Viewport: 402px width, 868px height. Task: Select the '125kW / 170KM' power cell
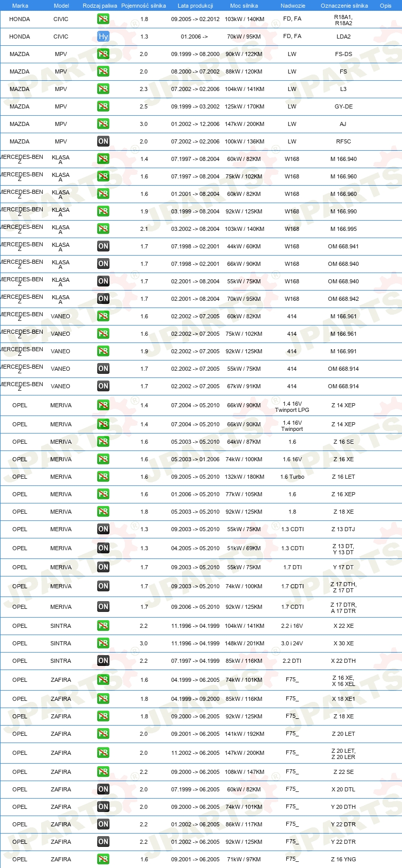tap(245, 106)
